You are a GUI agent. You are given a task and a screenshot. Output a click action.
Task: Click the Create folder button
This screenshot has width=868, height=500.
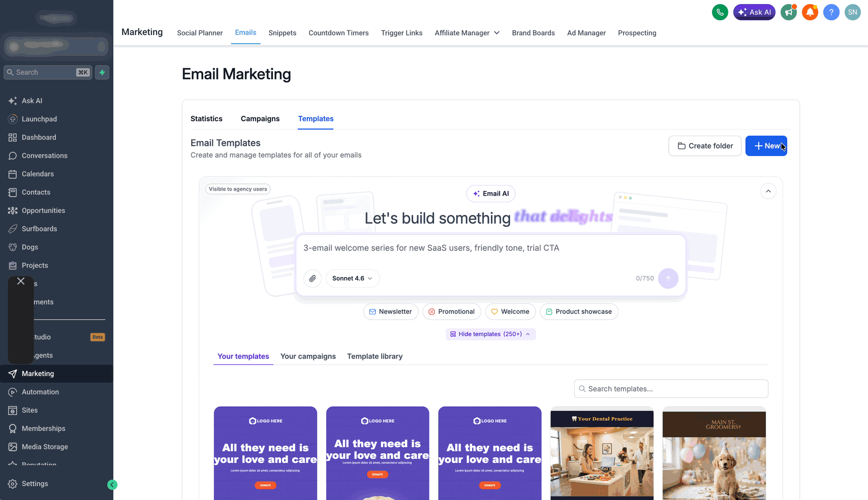click(x=705, y=146)
